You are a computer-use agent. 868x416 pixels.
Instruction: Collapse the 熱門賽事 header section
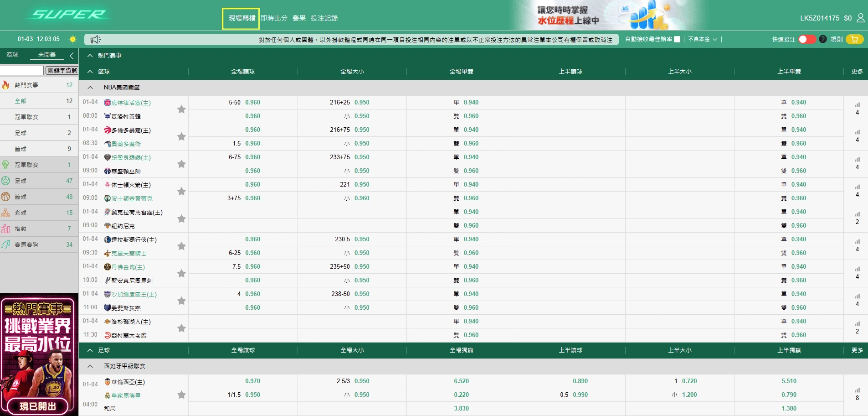pos(90,56)
